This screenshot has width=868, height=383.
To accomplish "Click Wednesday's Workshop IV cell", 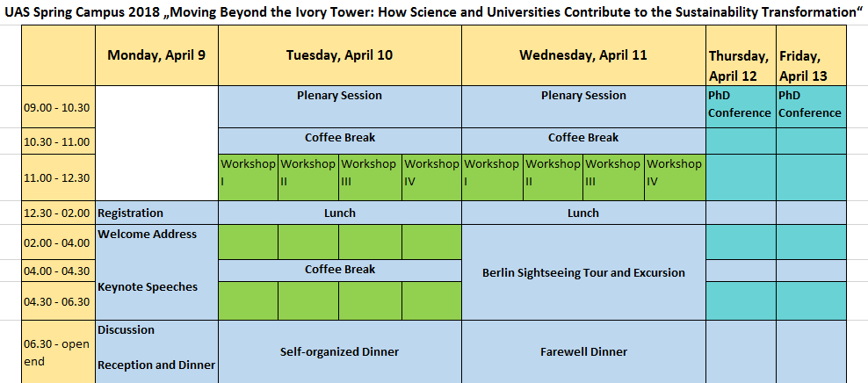I will pyautogui.click(x=675, y=172).
